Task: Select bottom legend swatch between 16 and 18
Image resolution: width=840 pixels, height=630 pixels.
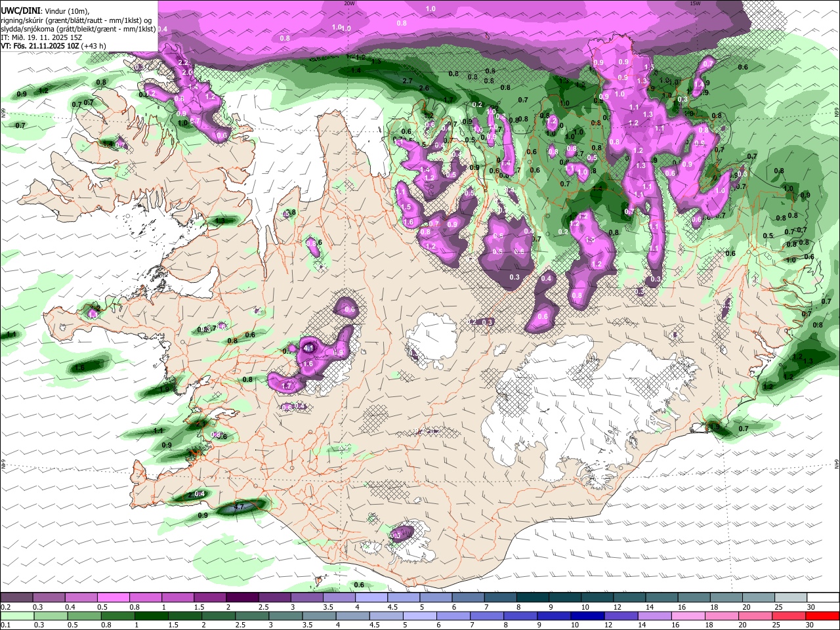Action: click(x=689, y=616)
